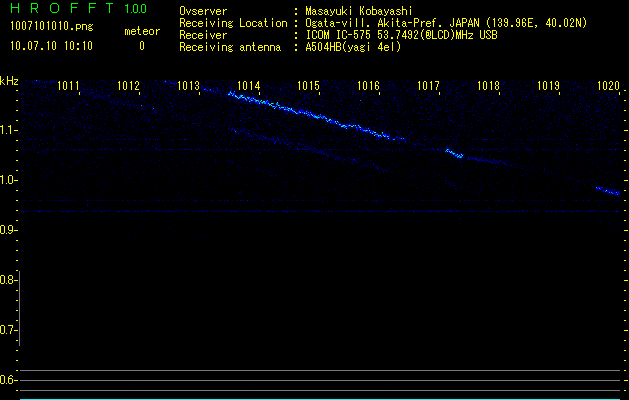Click the Ovserver label
This screenshot has width=629, height=400.
203,11
